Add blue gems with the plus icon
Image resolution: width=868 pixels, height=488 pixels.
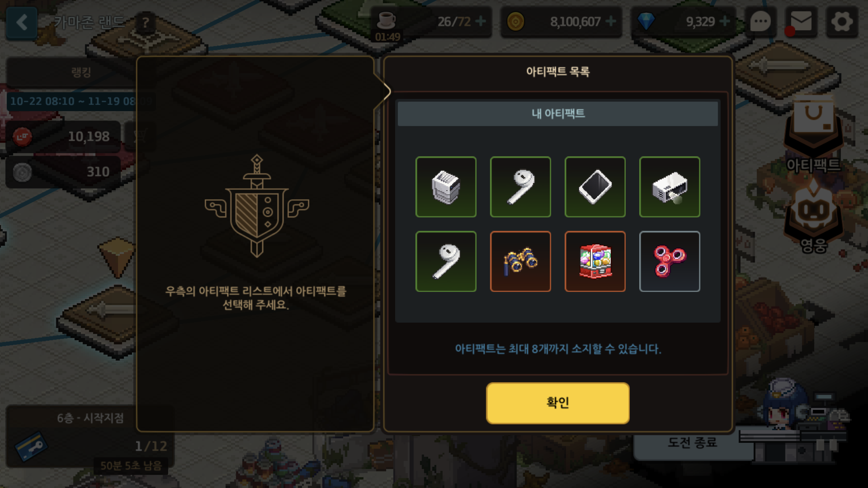(725, 21)
